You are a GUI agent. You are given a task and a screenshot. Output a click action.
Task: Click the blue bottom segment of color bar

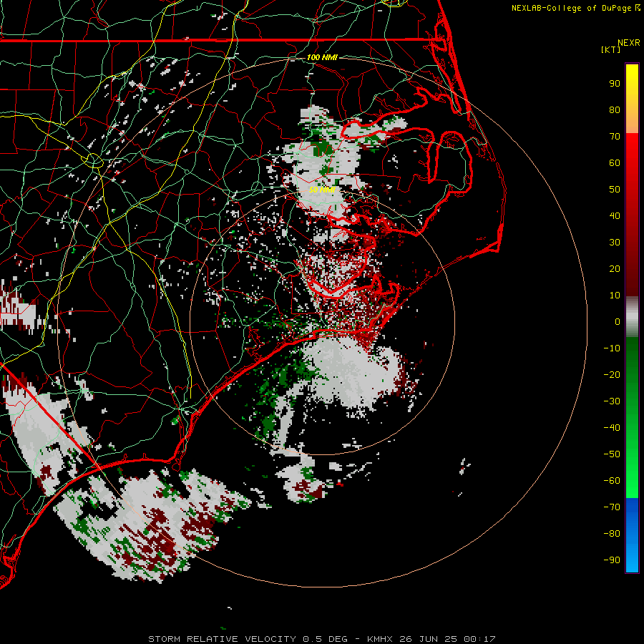coord(632,535)
